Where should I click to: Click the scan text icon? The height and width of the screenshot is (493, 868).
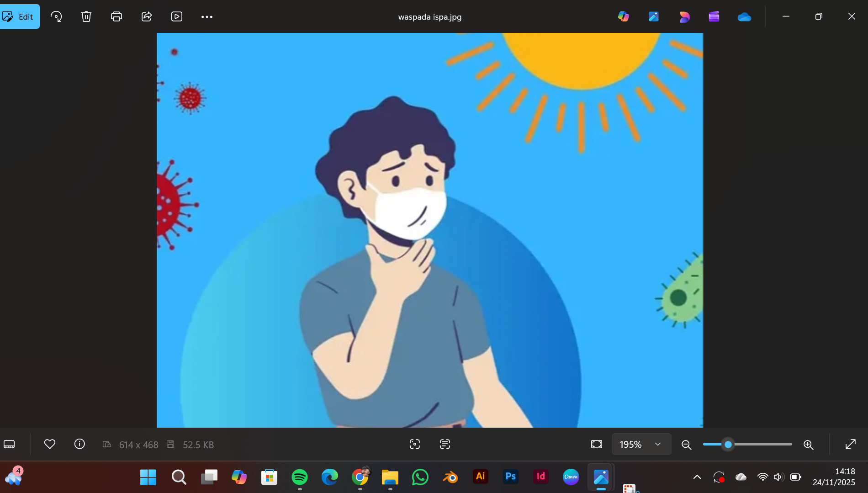(x=445, y=444)
